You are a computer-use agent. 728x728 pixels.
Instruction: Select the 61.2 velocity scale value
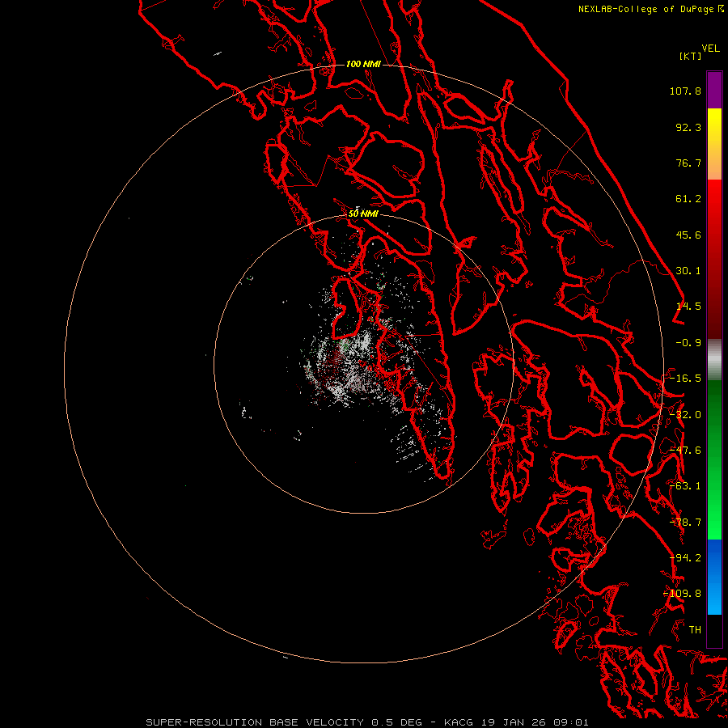coord(688,199)
